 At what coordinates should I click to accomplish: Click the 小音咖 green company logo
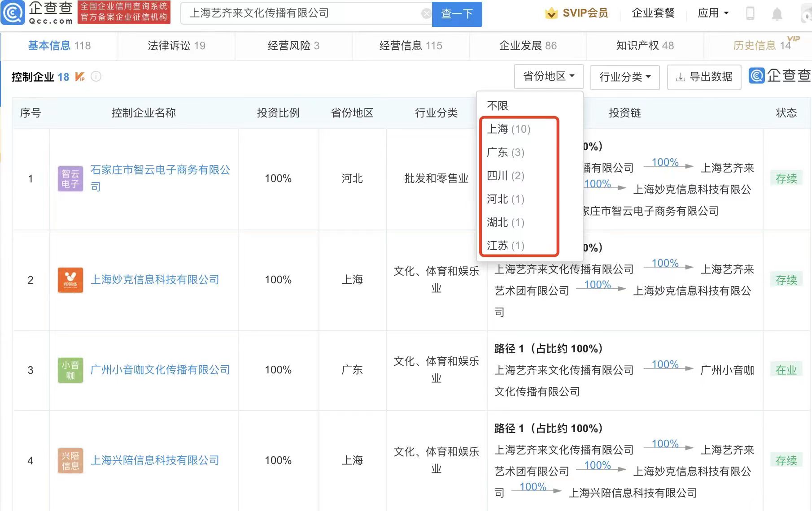point(70,370)
